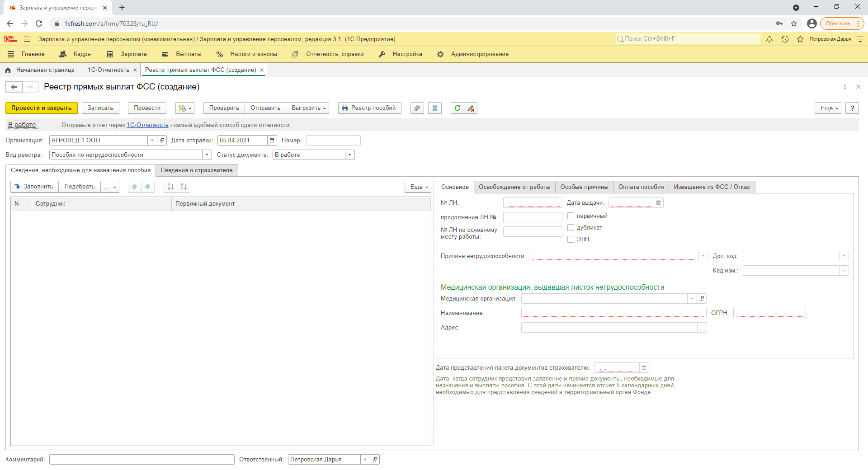
Task: Open calendar picker for Дата отправки
Action: pos(272,141)
